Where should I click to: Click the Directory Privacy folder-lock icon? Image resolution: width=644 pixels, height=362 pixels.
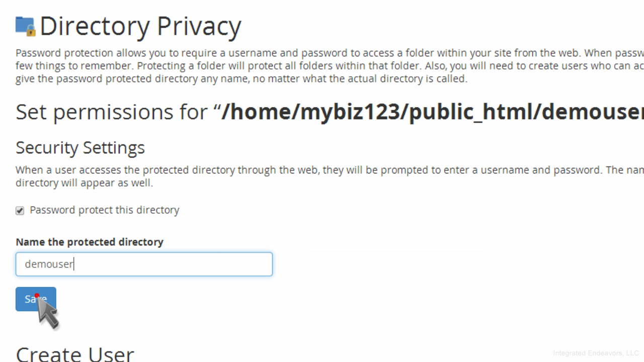coord(25,26)
